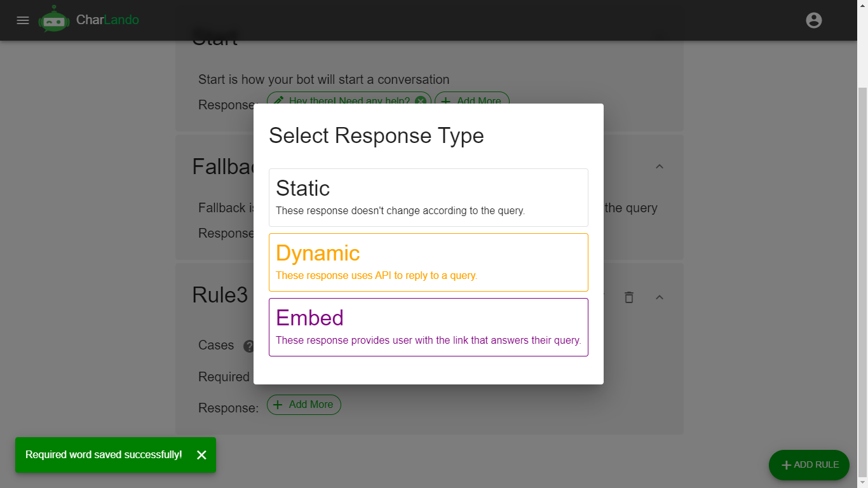Click the scrollbar down arrow
The width and height of the screenshot is (868, 488).
(x=862, y=483)
